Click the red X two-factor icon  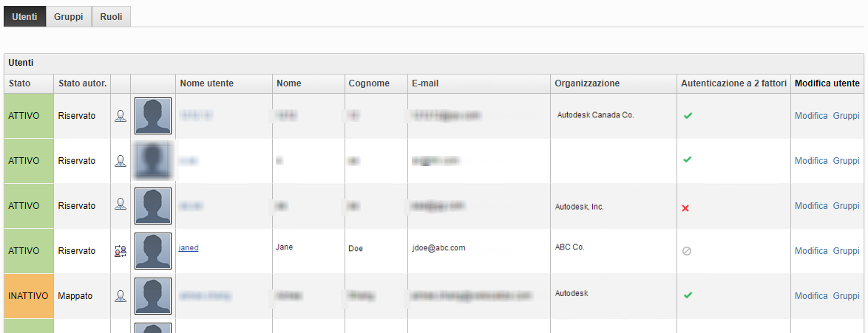(685, 208)
